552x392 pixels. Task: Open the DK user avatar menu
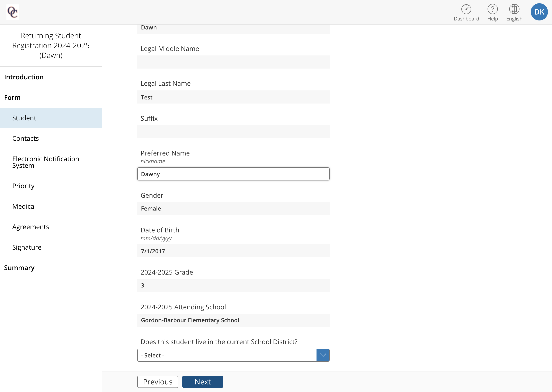(539, 12)
